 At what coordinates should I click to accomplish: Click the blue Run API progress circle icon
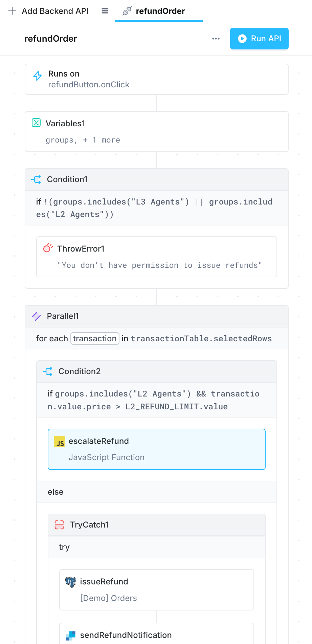click(x=242, y=39)
